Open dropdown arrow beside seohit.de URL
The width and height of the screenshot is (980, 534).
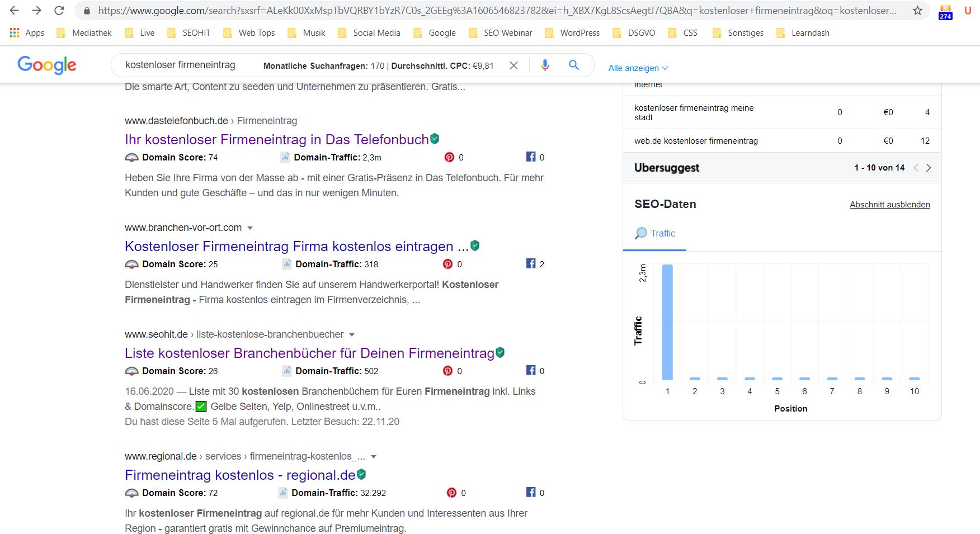pos(352,335)
